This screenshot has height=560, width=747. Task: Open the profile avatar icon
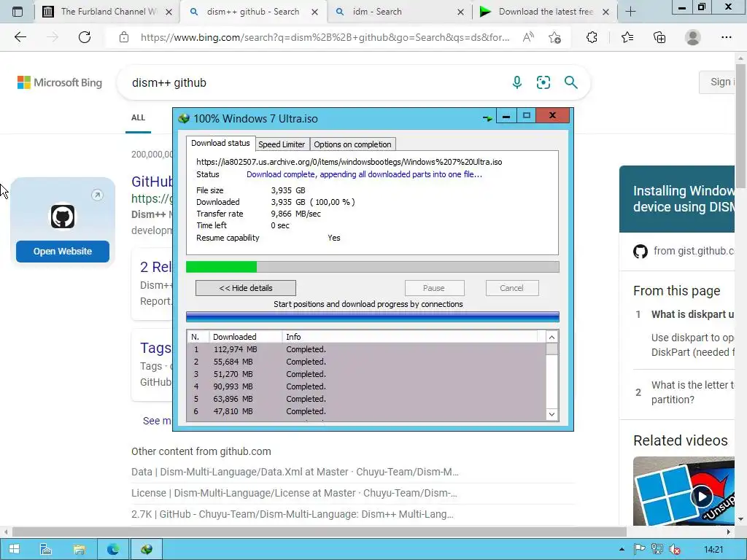point(693,37)
